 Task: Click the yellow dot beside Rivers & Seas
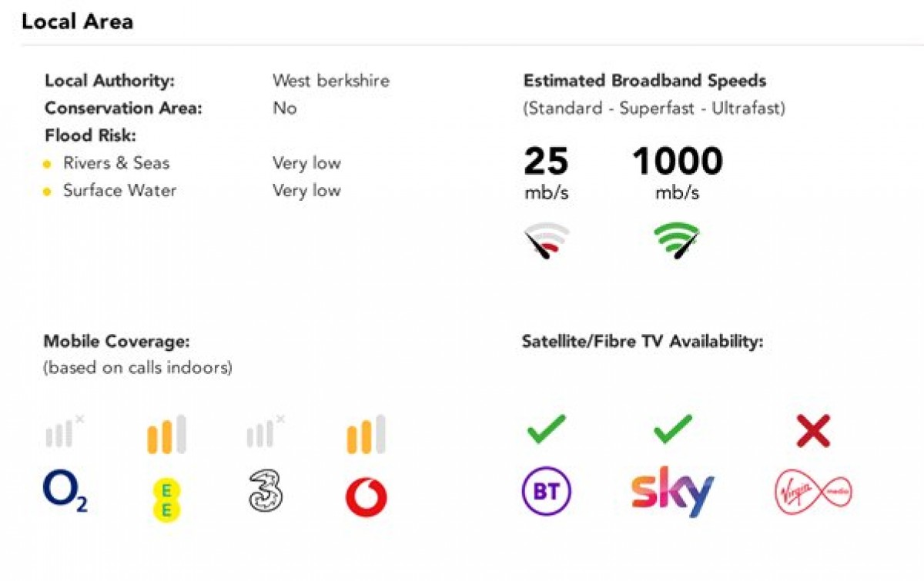coord(47,164)
